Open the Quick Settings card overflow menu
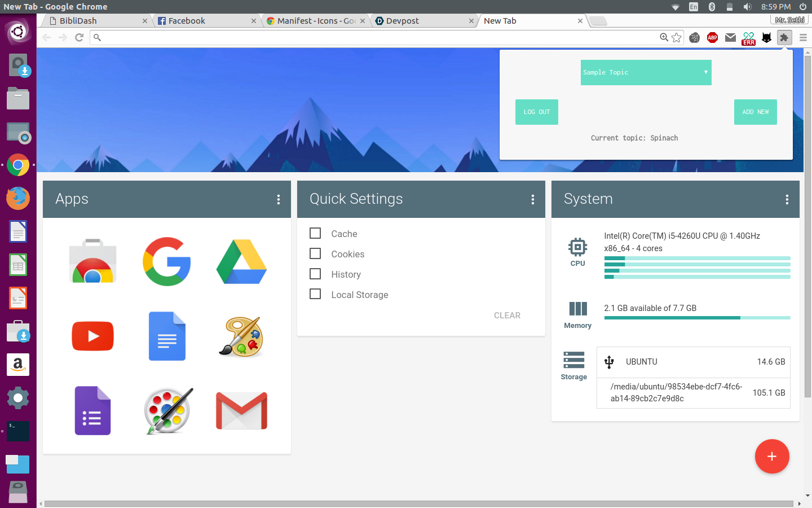 click(533, 199)
